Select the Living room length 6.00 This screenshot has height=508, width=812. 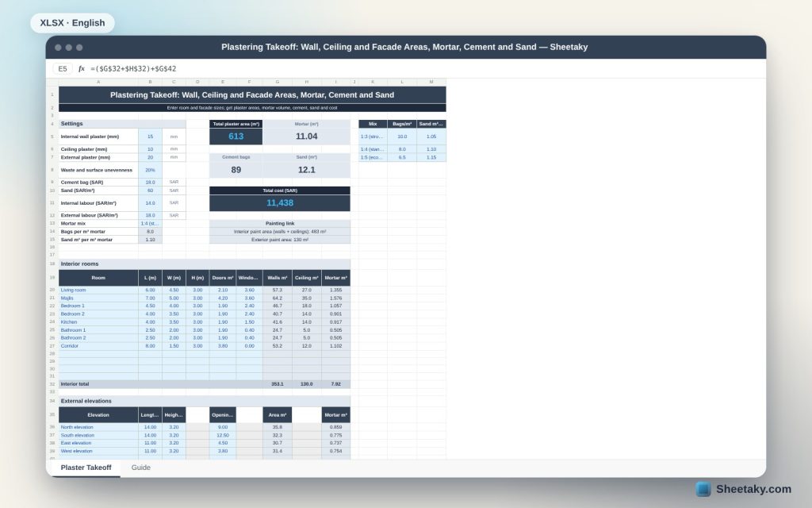pyautogui.click(x=150, y=290)
